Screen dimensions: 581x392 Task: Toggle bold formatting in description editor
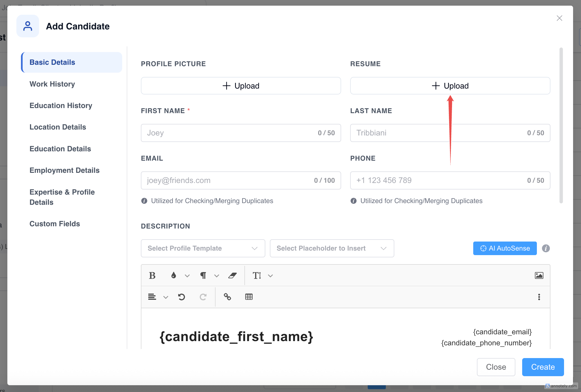pos(152,275)
